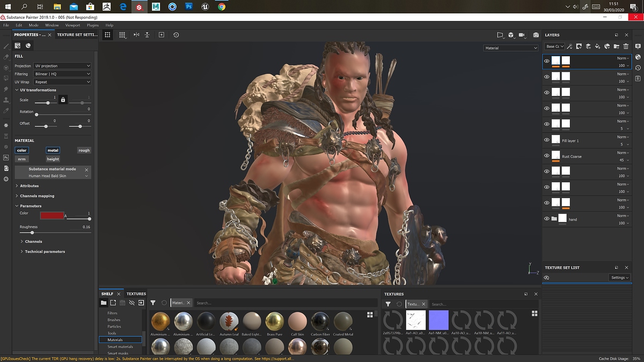The width and height of the screenshot is (644, 362).
Task: Launch Unreal Engine from the taskbar
Action: click(x=205, y=6)
